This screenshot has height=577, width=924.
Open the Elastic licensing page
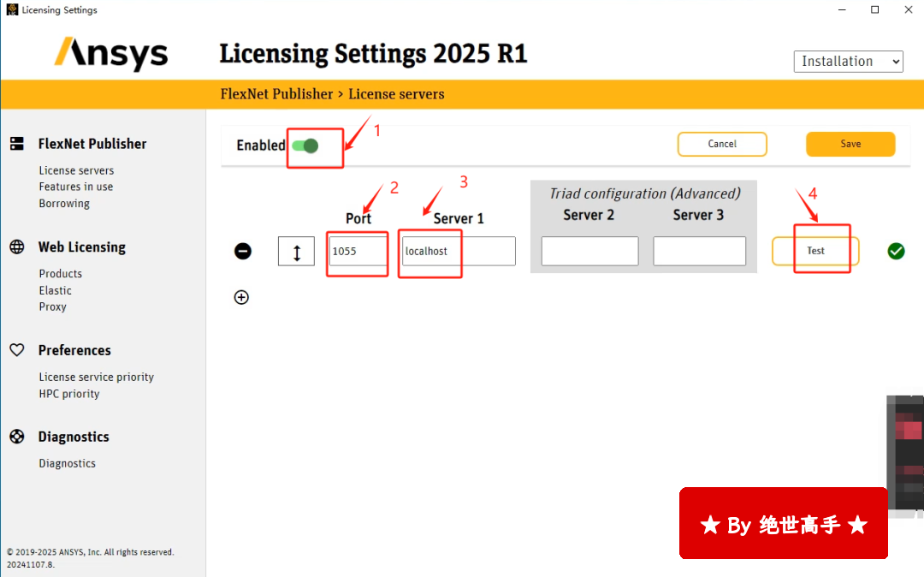55,290
